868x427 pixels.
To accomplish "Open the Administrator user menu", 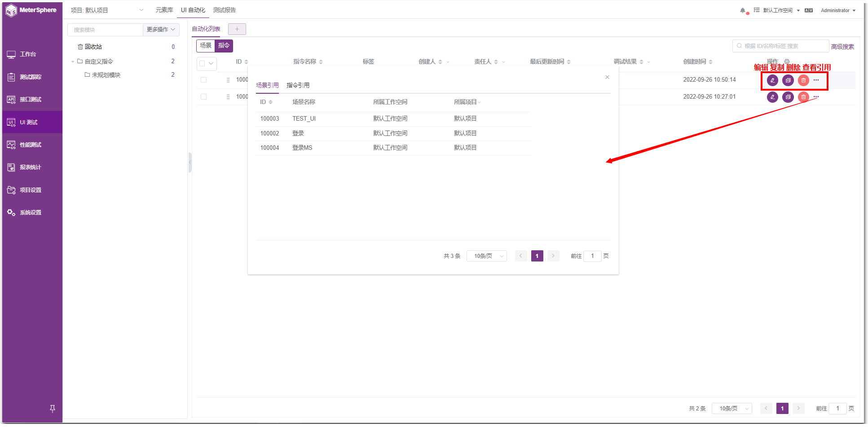I will 838,10.
